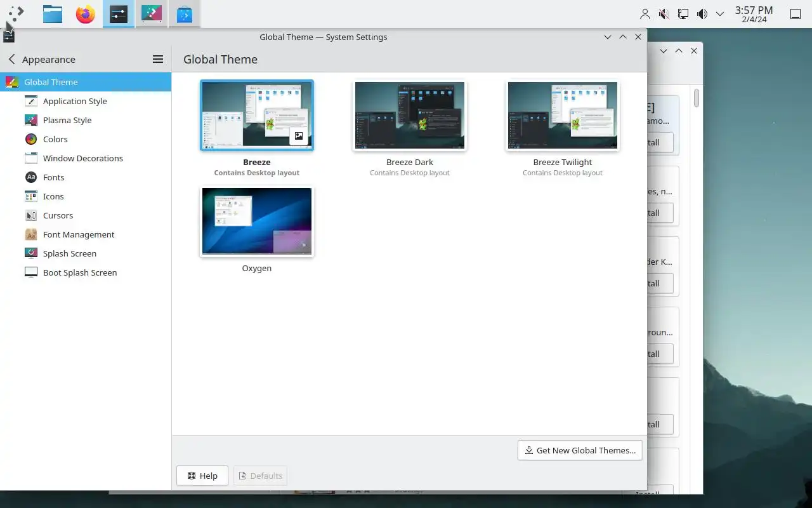Click the Defaults button
The width and height of the screenshot is (812, 508).
(x=260, y=476)
